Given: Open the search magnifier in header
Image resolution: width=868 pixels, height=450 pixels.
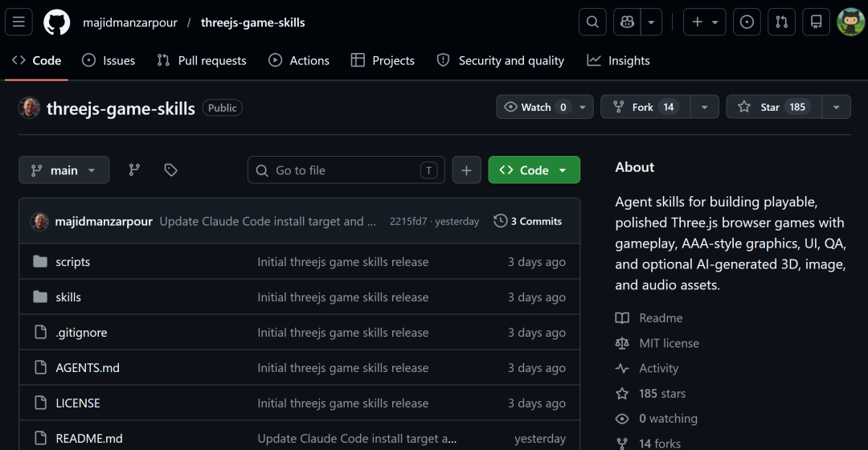Looking at the screenshot, I should click(x=592, y=22).
